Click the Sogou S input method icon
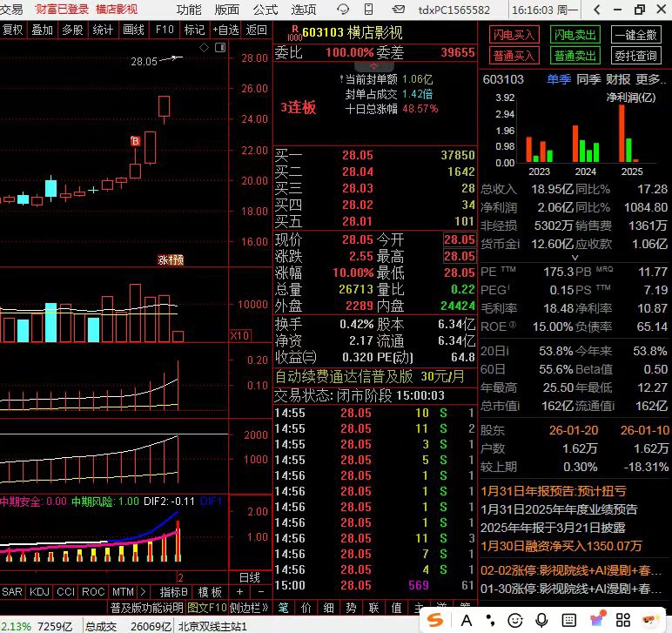Image resolution: width=672 pixels, height=633 pixels. [435, 620]
